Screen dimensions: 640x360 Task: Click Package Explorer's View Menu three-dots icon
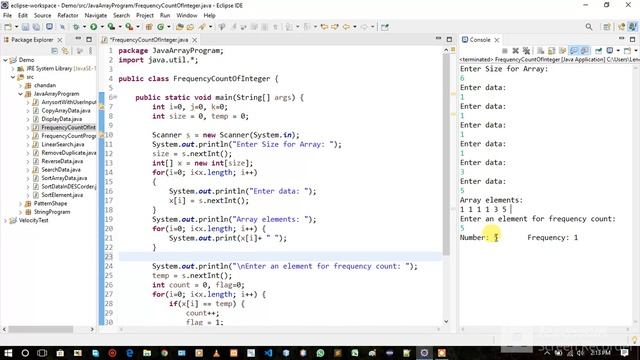[90, 51]
